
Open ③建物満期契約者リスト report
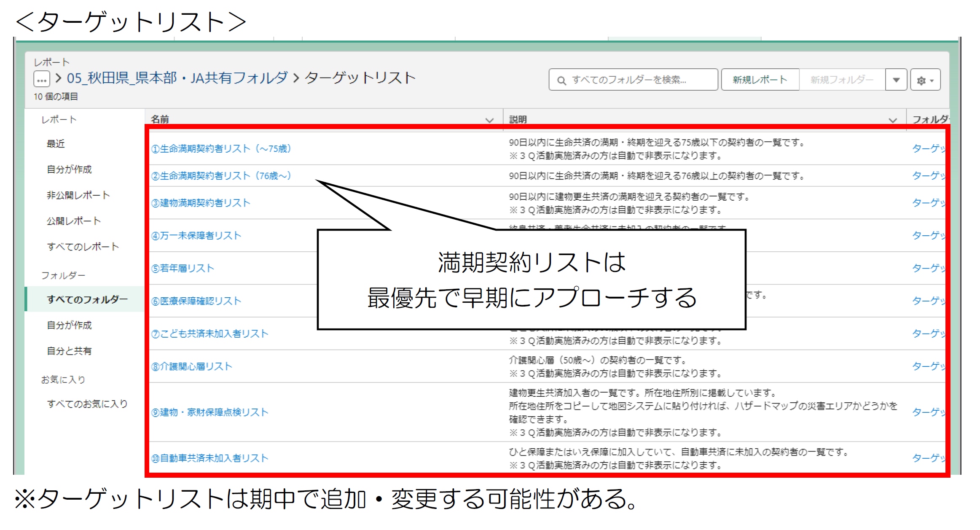coord(201,203)
